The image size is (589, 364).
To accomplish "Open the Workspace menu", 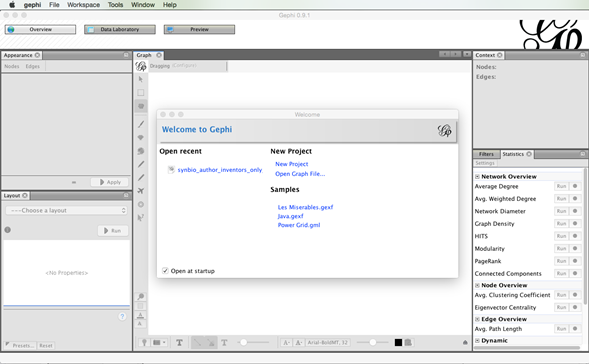I will click(x=83, y=5).
